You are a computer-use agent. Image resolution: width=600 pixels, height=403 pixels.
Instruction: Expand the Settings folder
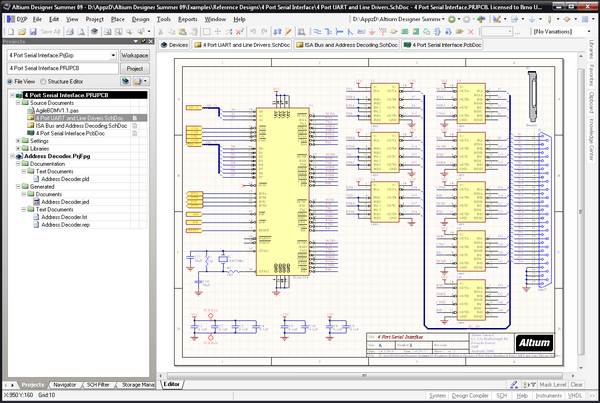click(18, 141)
